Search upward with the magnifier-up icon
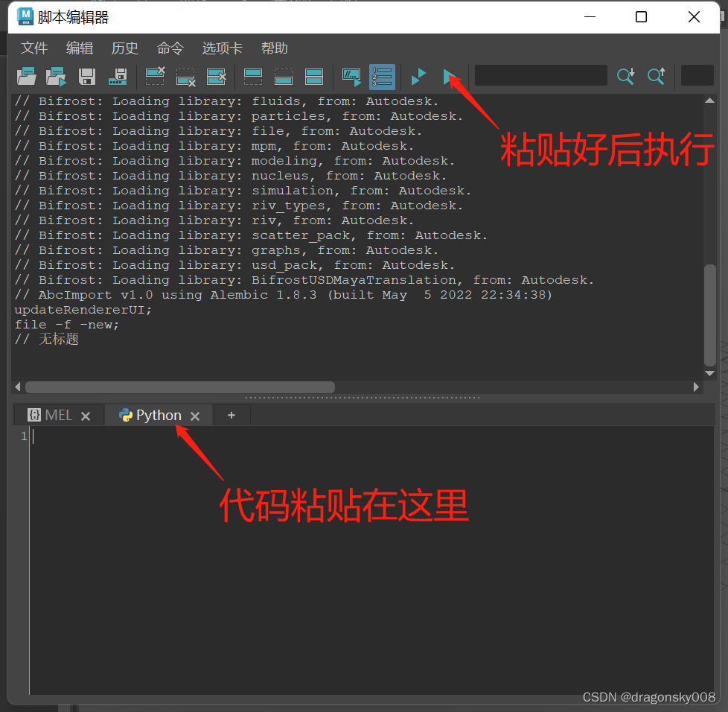Viewport: 728px width, 712px height. (x=655, y=77)
